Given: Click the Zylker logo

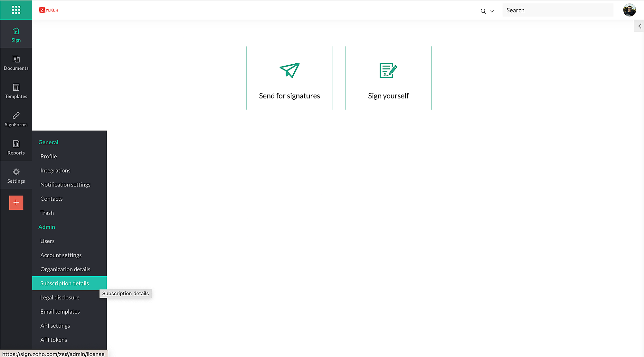Looking at the screenshot, I should tap(49, 10).
